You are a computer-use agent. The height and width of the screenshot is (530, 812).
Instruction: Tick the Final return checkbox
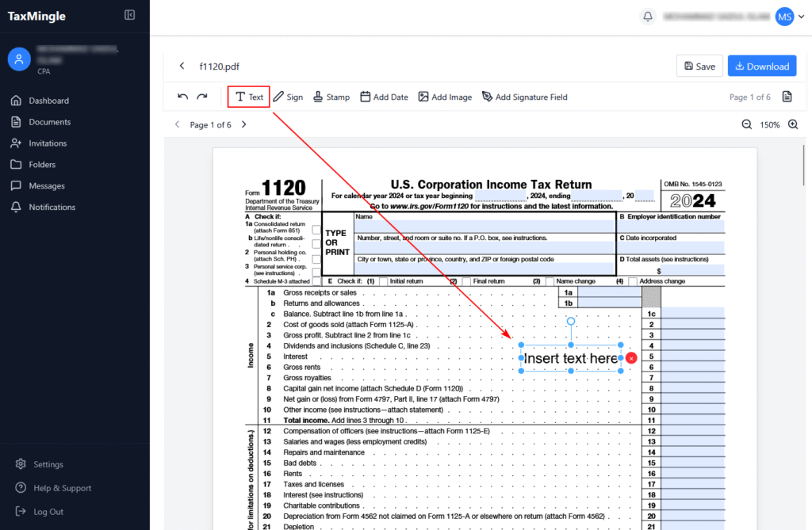(466, 281)
